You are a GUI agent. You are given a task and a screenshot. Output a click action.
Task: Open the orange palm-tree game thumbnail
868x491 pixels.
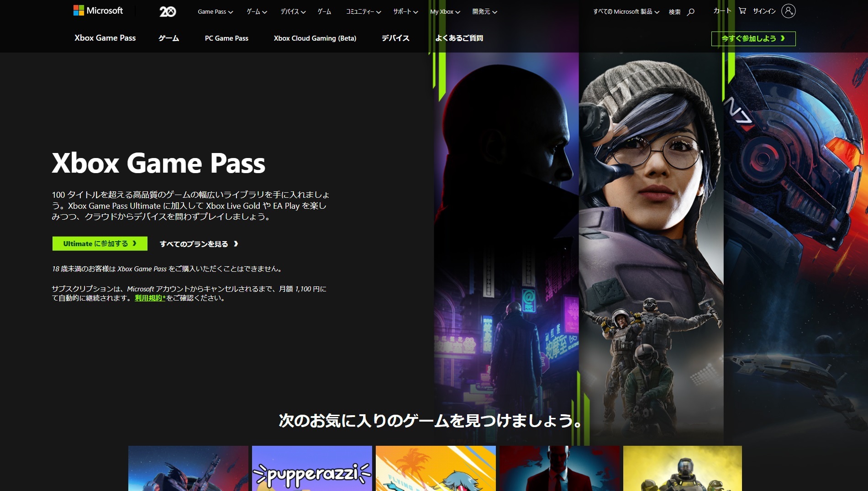click(x=436, y=468)
